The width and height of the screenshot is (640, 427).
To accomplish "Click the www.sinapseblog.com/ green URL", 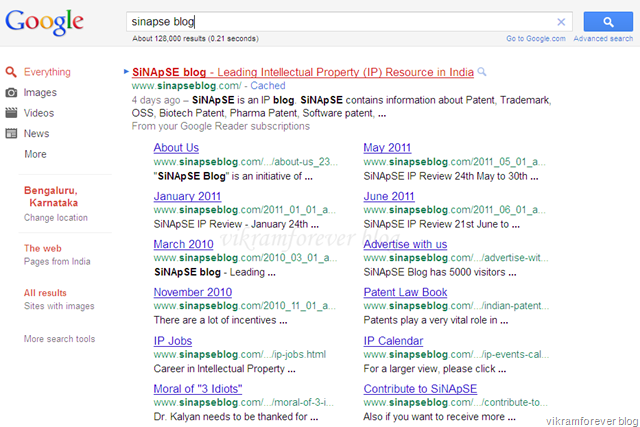I will [x=187, y=86].
